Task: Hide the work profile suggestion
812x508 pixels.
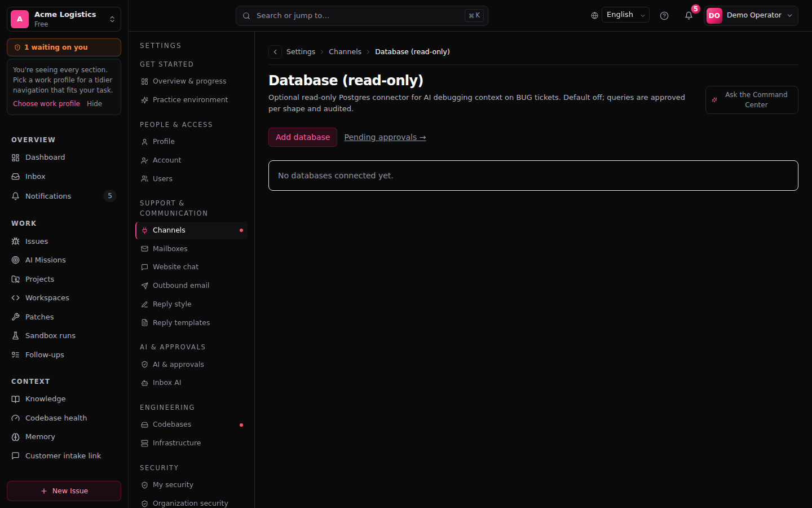Action: 95,104
